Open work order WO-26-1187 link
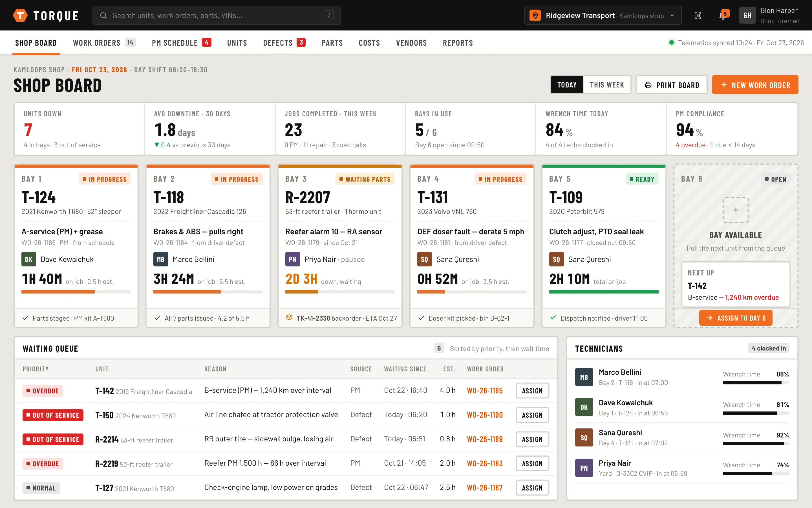This screenshot has height=508, width=812. click(485, 488)
